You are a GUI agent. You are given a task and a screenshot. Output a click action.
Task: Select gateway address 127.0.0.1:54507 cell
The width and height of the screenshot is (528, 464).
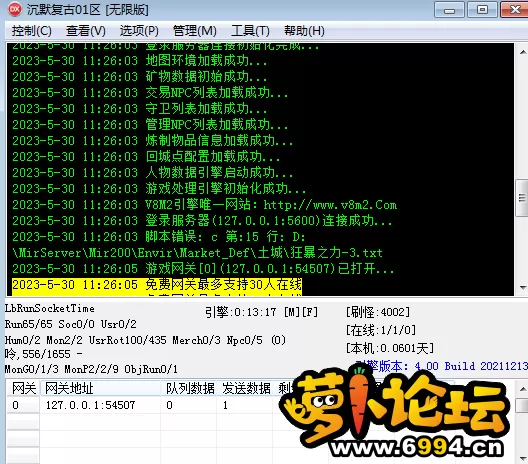(x=100, y=405)
